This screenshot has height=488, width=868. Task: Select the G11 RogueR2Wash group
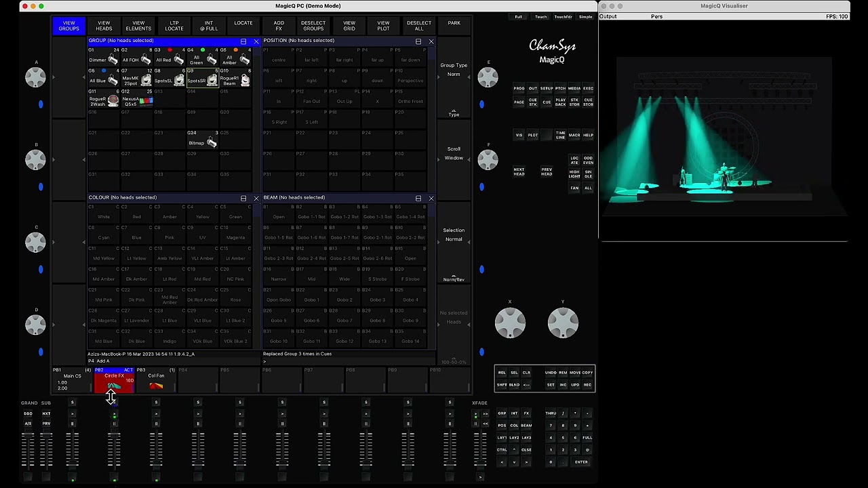pos(104,99)
